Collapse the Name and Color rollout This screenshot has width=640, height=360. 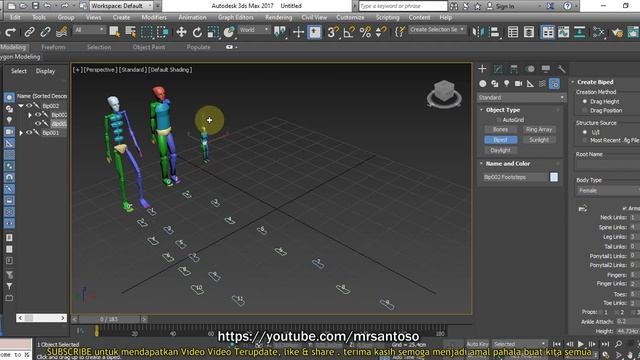click(482, 164)
